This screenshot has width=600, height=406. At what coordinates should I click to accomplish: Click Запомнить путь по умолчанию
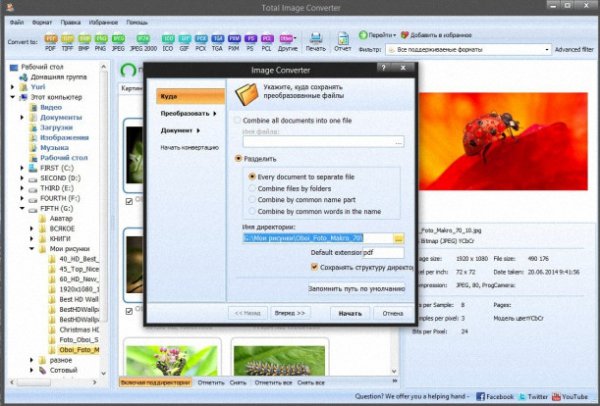(356, 289)
